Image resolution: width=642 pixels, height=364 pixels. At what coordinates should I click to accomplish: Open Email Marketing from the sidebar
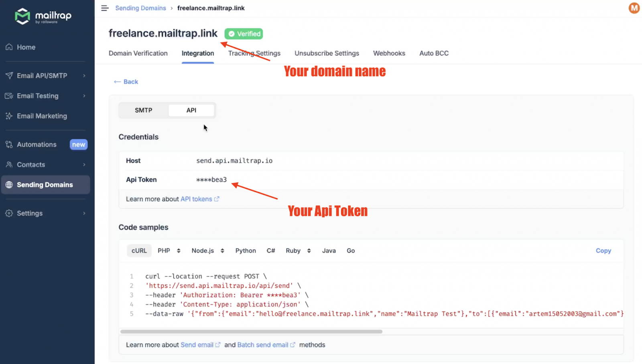(9, 116)
